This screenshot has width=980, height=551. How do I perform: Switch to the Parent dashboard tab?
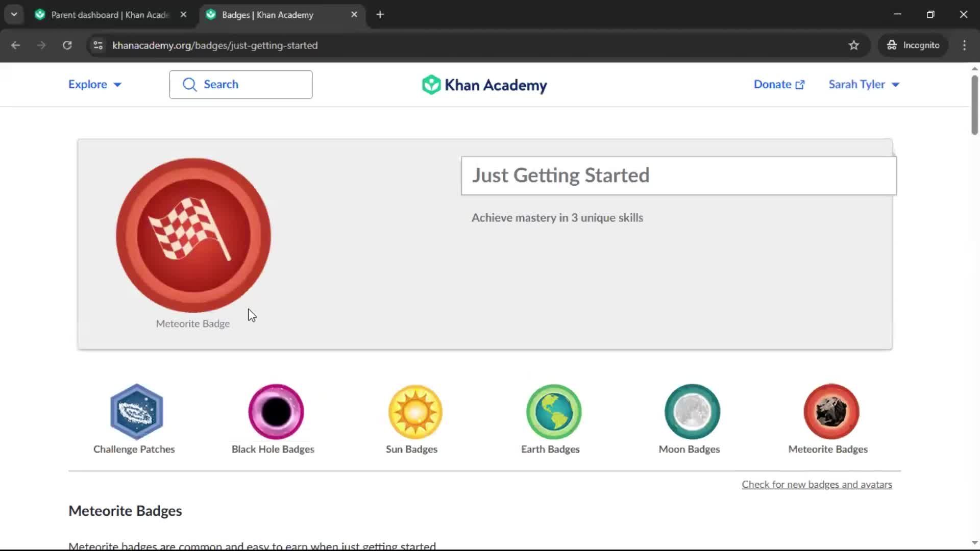(111, 15)
